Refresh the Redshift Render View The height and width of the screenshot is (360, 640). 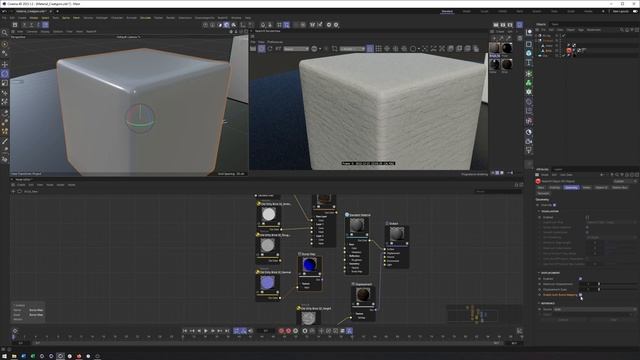point(270,49)
